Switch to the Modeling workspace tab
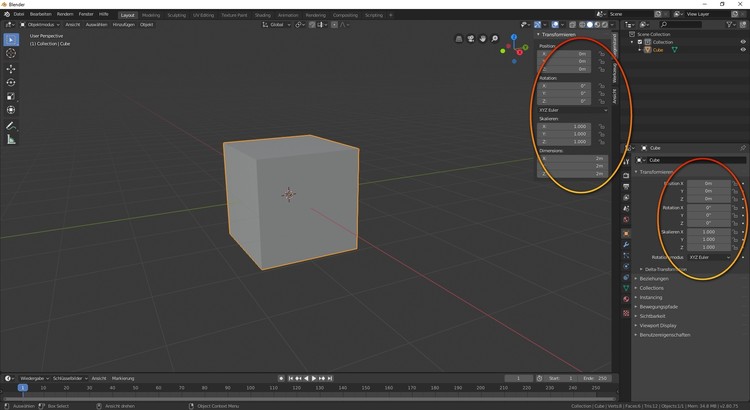 click(x=151, y=15)
